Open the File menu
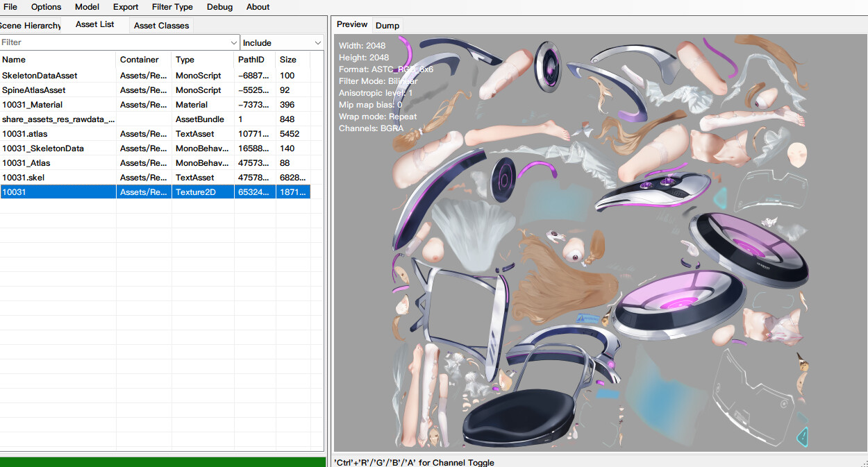 click(x=10, y=7)
